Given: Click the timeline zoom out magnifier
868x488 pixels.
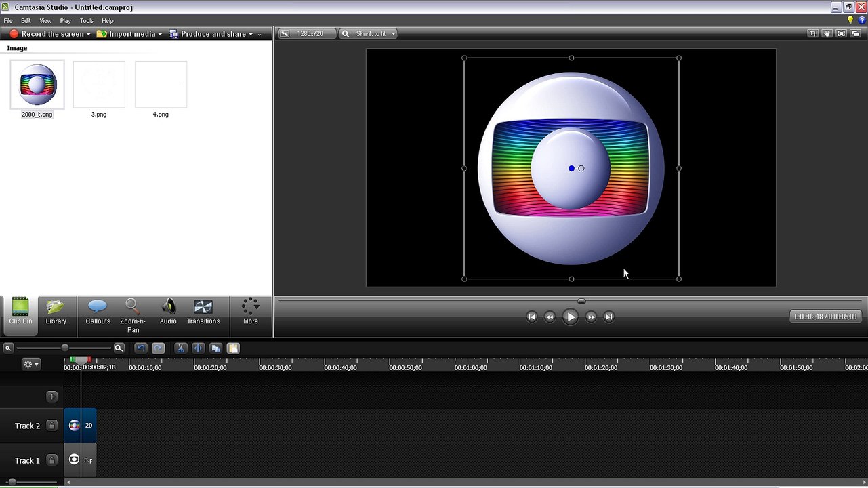Looking at the screenshot, I should pyautogui.click(x=8, y=348).
